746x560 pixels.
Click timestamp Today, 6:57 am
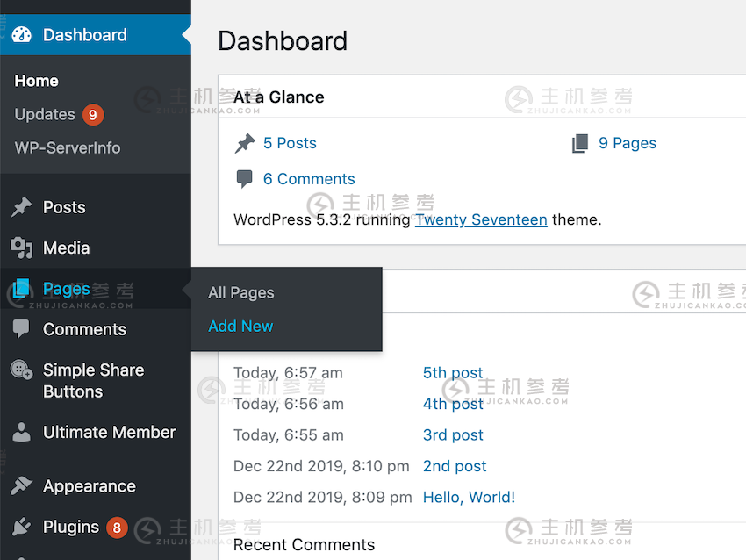(288, 373)
